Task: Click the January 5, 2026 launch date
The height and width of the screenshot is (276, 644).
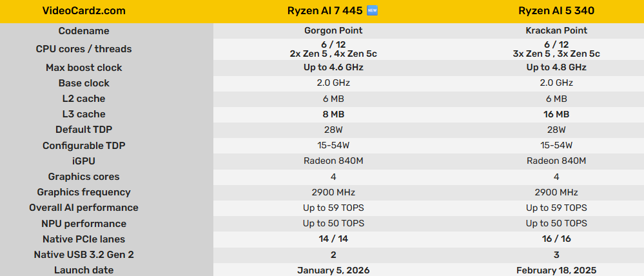Action: coord(333,270)
